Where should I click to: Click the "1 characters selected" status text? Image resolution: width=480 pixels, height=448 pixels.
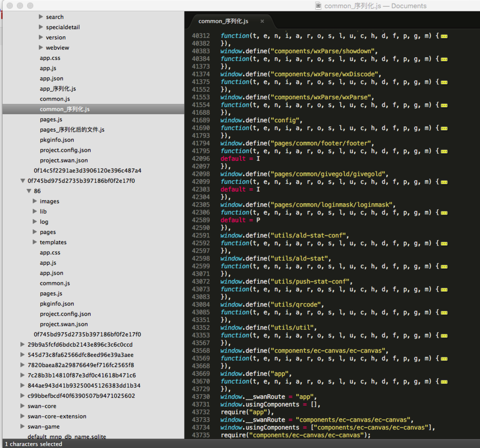tap(34, 444)
